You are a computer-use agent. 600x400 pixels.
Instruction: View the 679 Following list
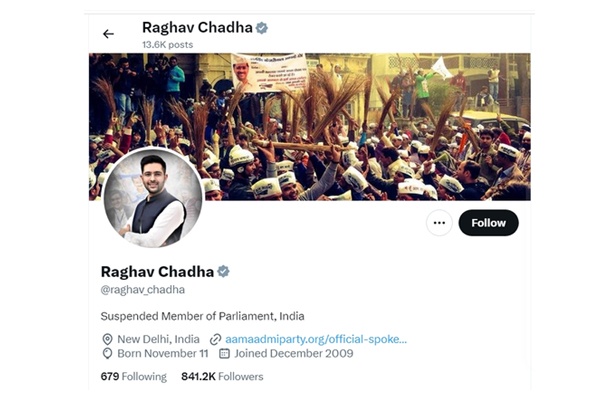point(134,377)
